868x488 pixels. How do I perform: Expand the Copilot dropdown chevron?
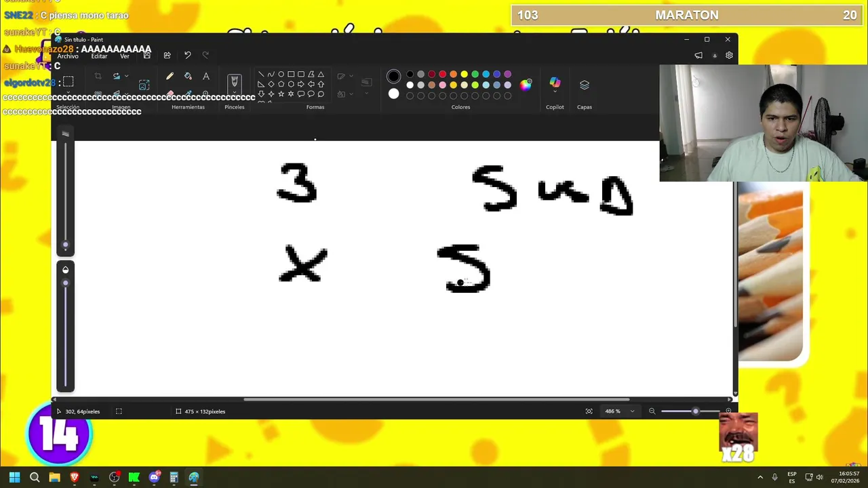tap(555, 92)
